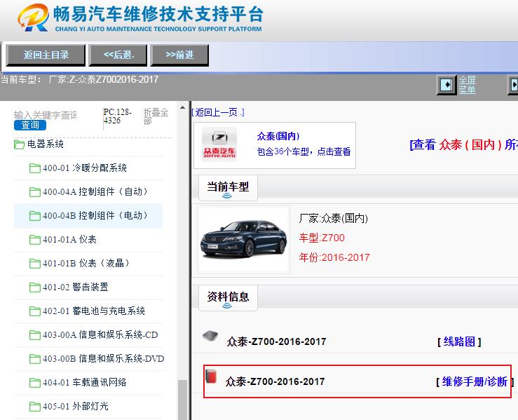Screen dimensions: 518x420
Task: Open 400-01 冷暖分配系统 folder
Action: click(85, 168)
